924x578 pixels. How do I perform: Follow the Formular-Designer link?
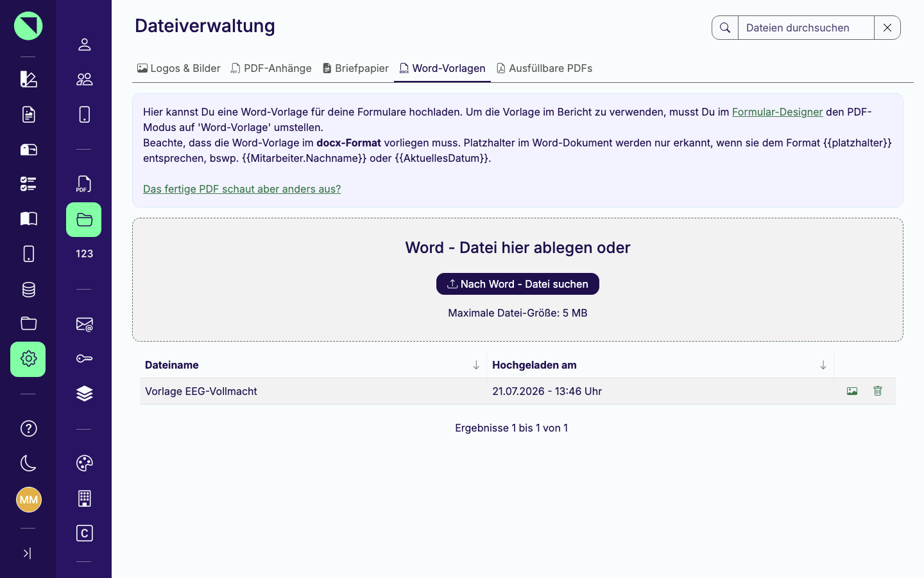[x=777, y=112]
